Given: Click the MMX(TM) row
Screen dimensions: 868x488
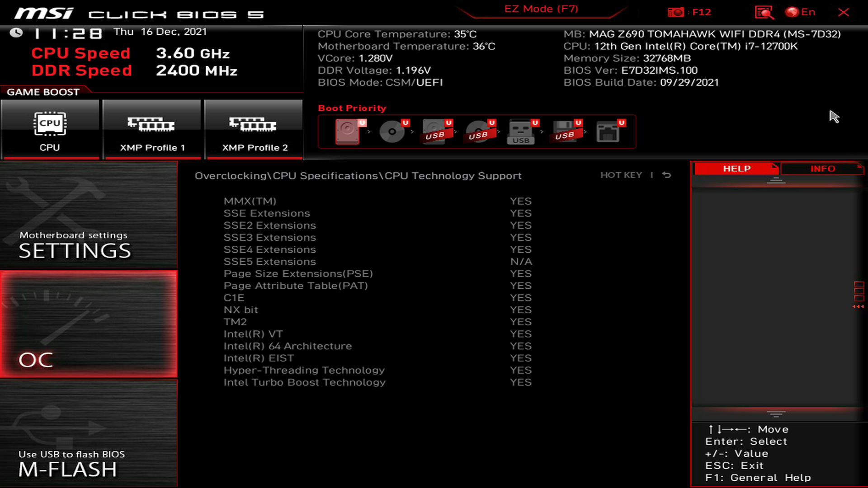Looking at the screenshot, I should pyautogui.click(x=377, y=201).
